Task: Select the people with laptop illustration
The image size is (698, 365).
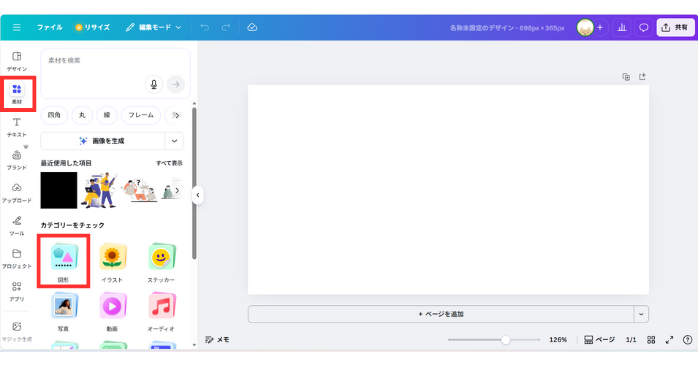Action: tap(100, 191)
